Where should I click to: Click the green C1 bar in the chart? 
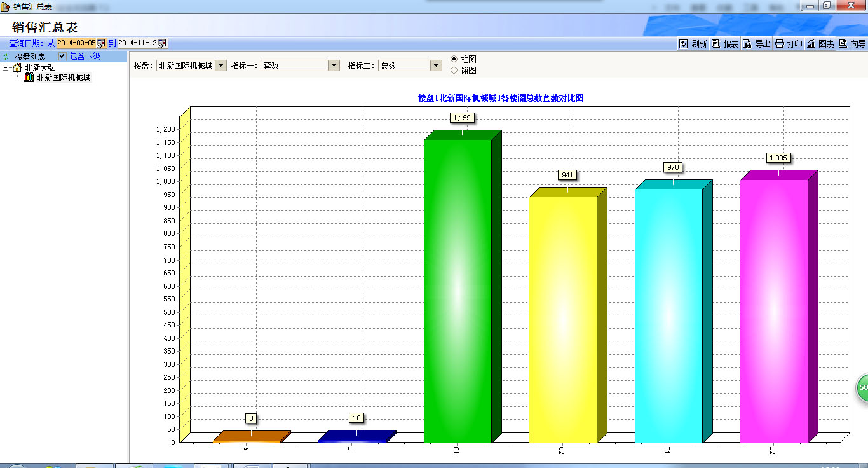coord(458,289)
